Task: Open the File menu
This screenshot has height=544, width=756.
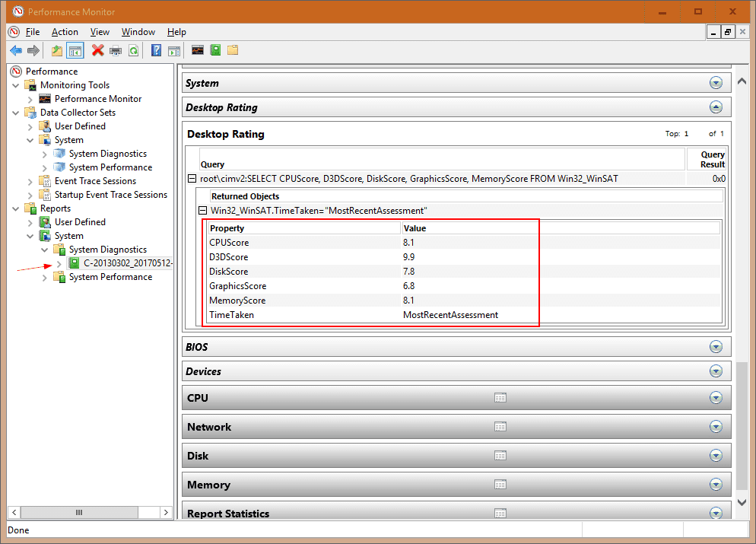Action: [33, 32]
